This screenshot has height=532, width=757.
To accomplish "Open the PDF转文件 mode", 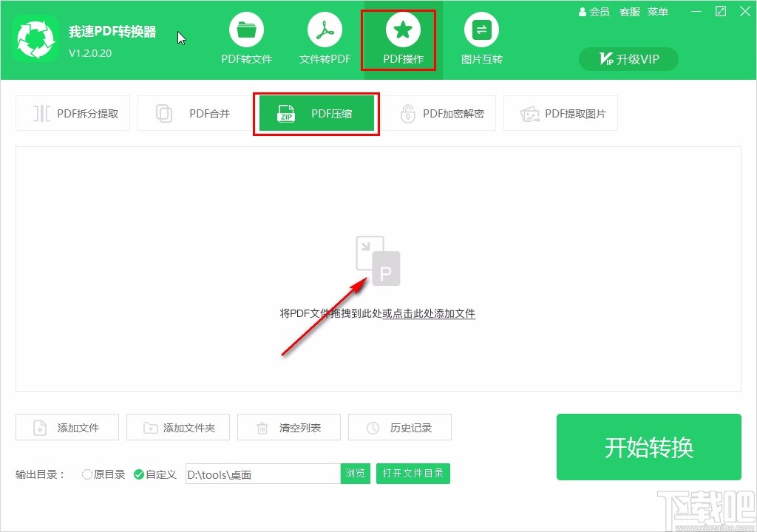I will click(x=246, y=40).
